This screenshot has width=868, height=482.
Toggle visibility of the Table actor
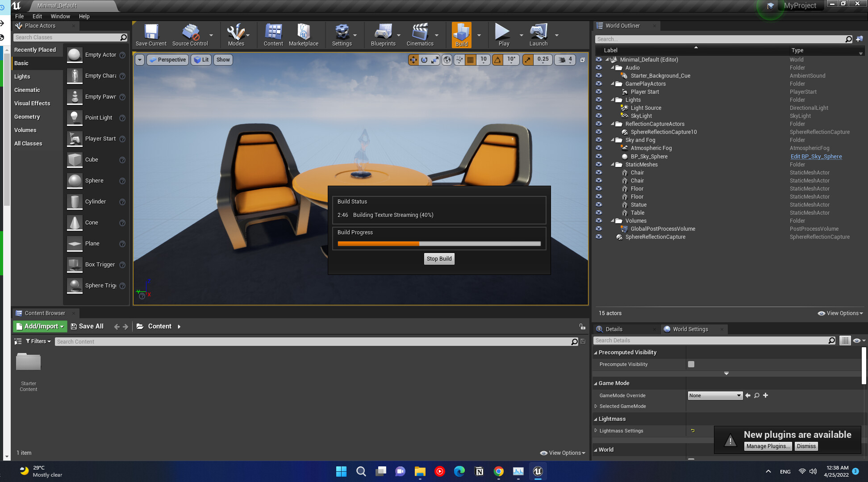pos(599,213)
